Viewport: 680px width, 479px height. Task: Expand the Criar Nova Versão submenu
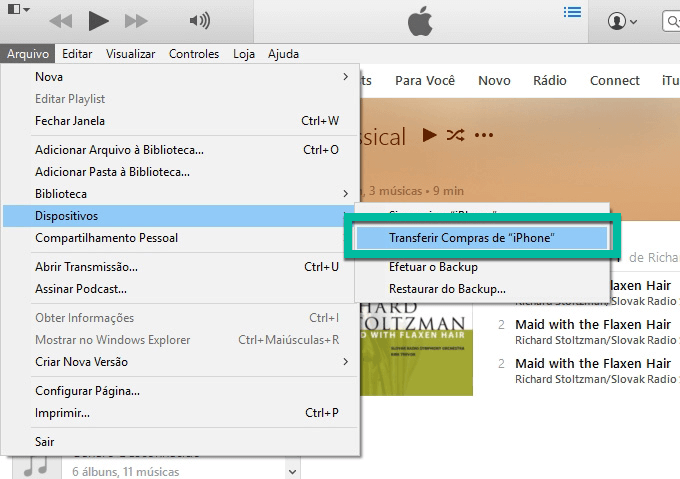[181, 362]
